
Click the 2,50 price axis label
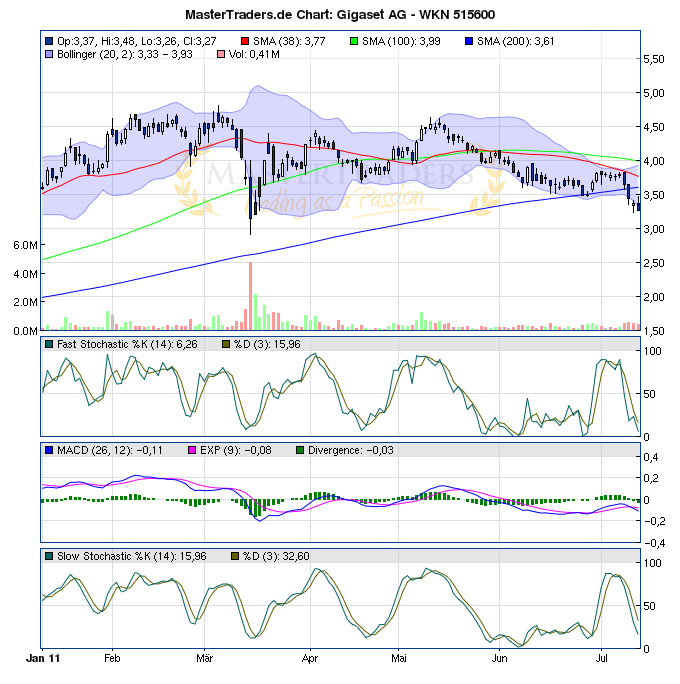click(654, 263)
